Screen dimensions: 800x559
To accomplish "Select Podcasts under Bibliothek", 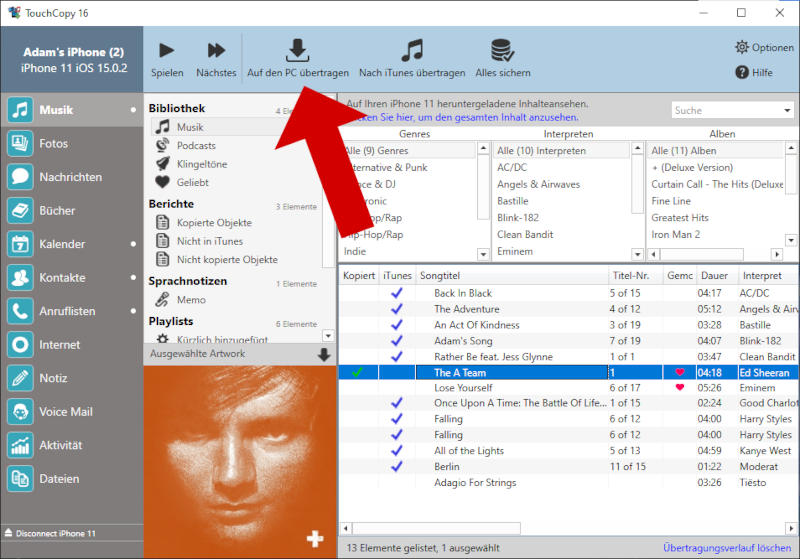I will click(196, 146).
